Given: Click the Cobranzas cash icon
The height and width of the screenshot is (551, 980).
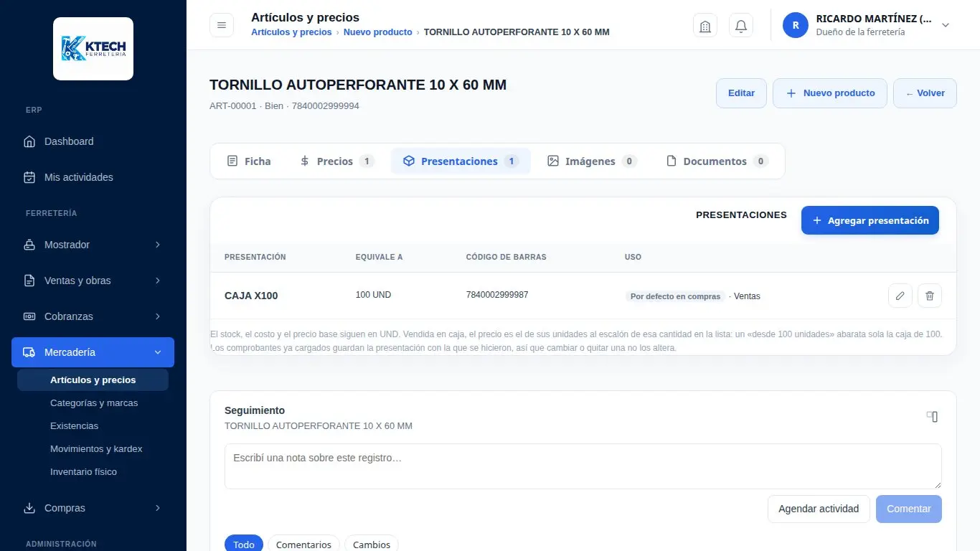Looking at the screenshot, I should click(29, 316).
